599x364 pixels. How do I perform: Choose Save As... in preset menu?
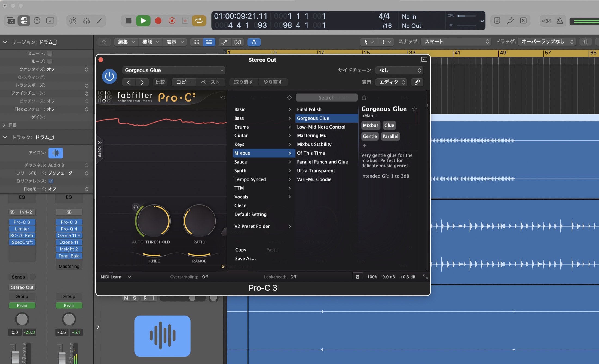click(245, 258)
